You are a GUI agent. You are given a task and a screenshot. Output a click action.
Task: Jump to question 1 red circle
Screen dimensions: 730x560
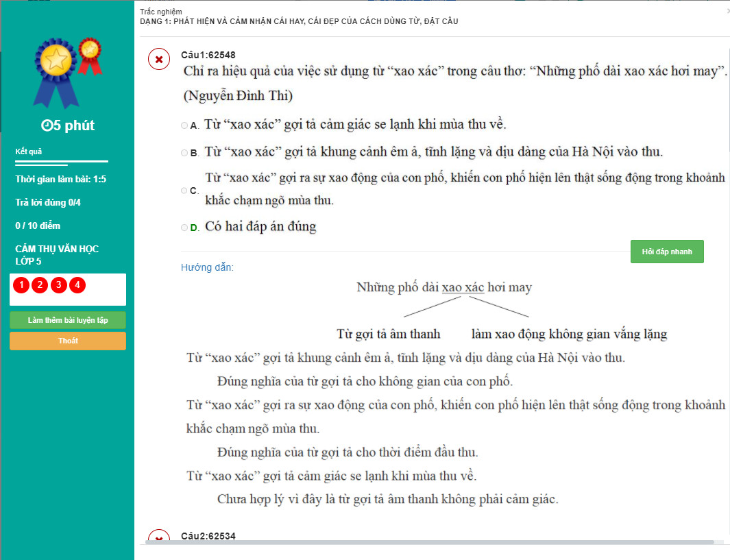(21, 285)
